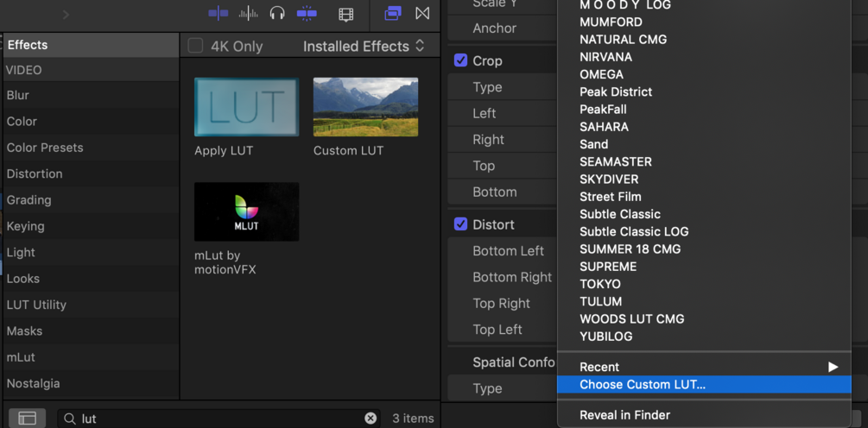Image resolution: width=868 pixels, height=428 pixels.
Task: Pick the MUMFORD LUT
Action: coord(611,22)
